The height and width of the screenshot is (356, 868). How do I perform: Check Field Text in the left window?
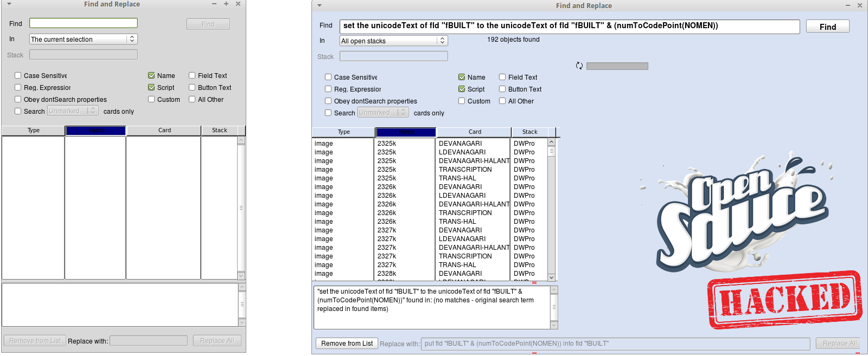tap(192, 75)
